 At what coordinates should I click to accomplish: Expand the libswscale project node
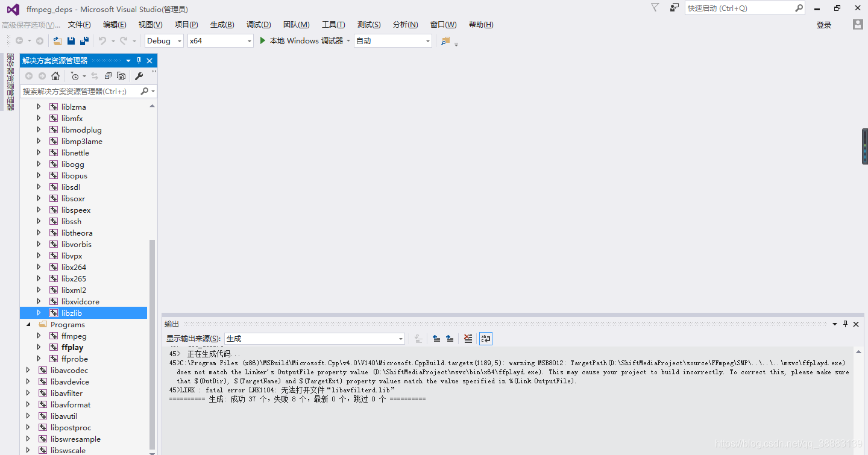click(x=28, y=450)
